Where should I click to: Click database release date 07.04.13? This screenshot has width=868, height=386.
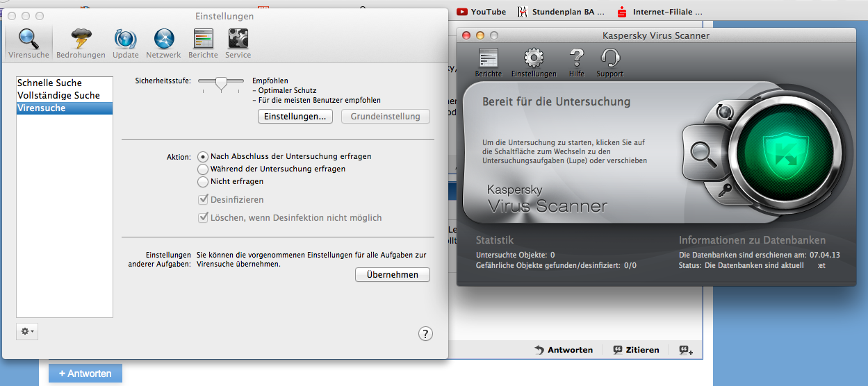(825, 255)
